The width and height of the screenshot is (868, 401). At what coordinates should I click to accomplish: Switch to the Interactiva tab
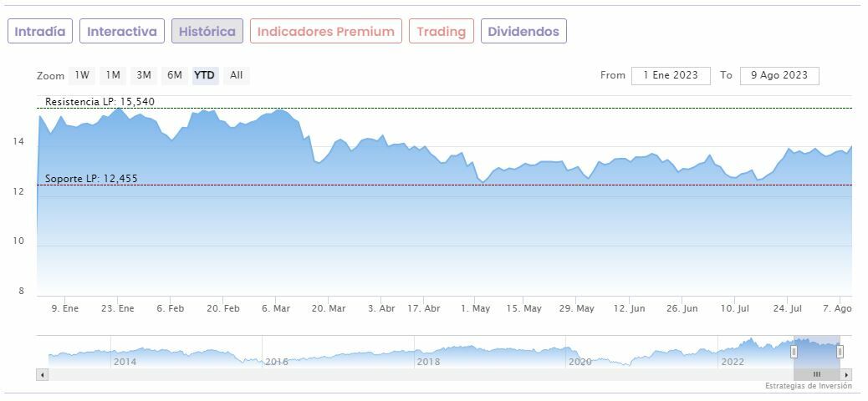click(x=122, y=32)
